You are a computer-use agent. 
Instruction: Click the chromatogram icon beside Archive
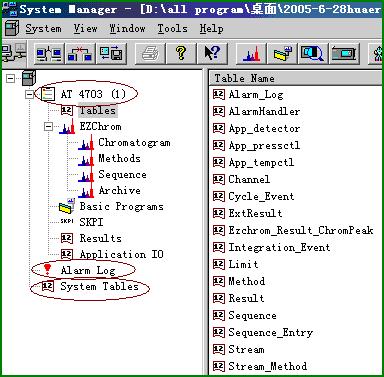[x=86, y=191]
